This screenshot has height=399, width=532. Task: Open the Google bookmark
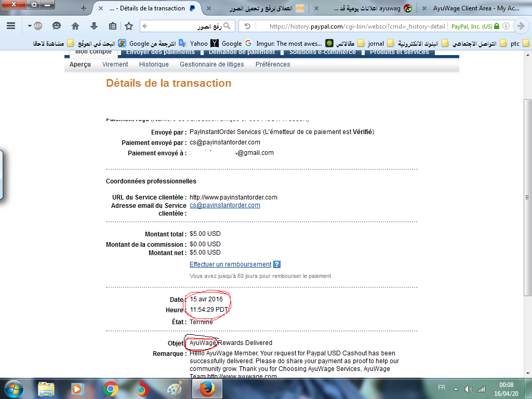(x=236, y=43)
